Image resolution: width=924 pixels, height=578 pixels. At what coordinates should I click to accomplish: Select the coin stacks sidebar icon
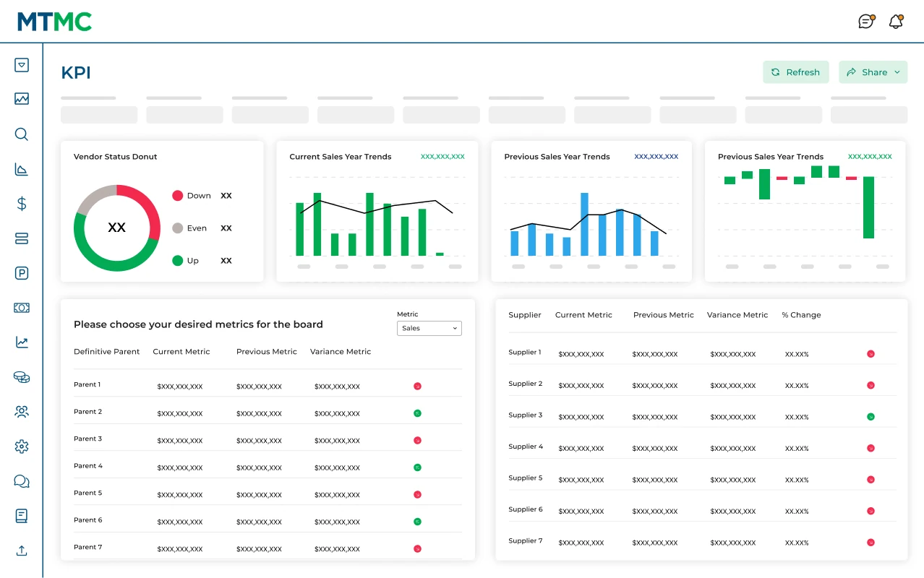[22, 377]
